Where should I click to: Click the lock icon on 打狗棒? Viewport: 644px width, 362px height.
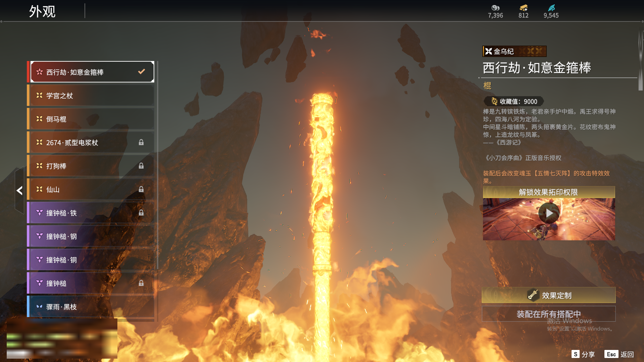141,166
